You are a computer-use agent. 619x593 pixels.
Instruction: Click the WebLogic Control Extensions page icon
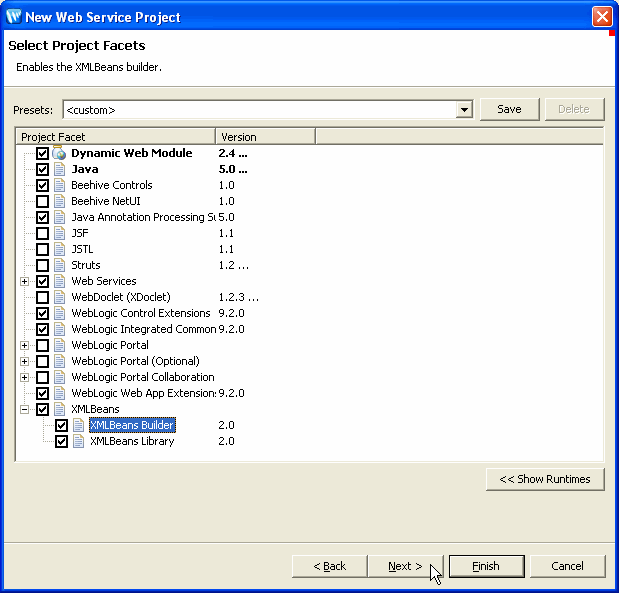[x=60, y=313]
